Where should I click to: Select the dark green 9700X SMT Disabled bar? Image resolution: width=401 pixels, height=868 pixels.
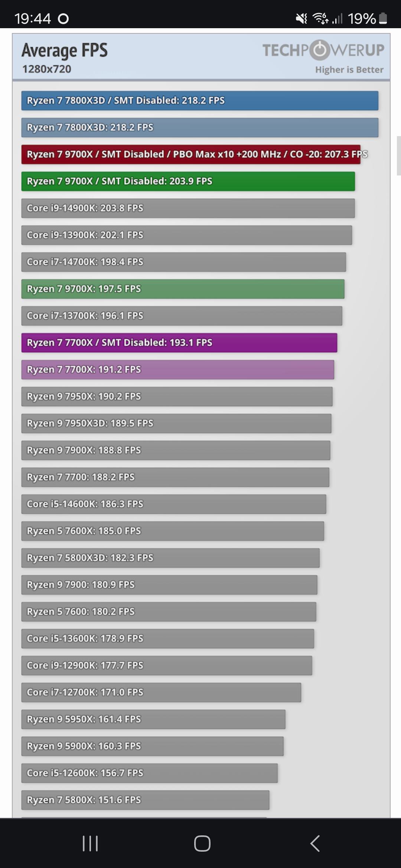click(x=188, y=181)
